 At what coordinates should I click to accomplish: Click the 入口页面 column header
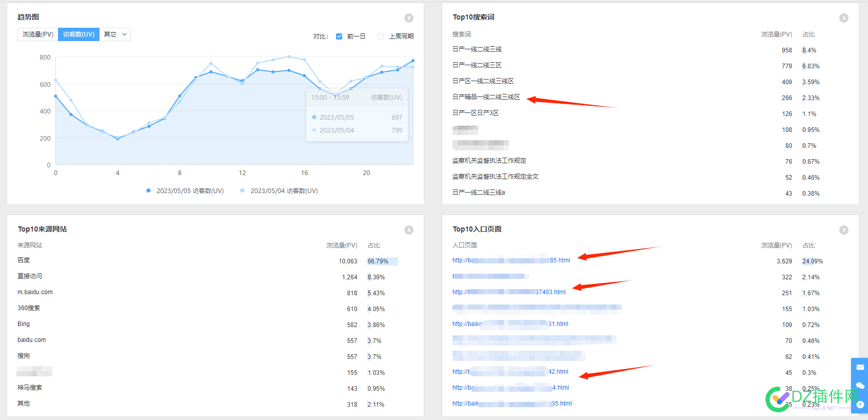[x=464, y=245]
